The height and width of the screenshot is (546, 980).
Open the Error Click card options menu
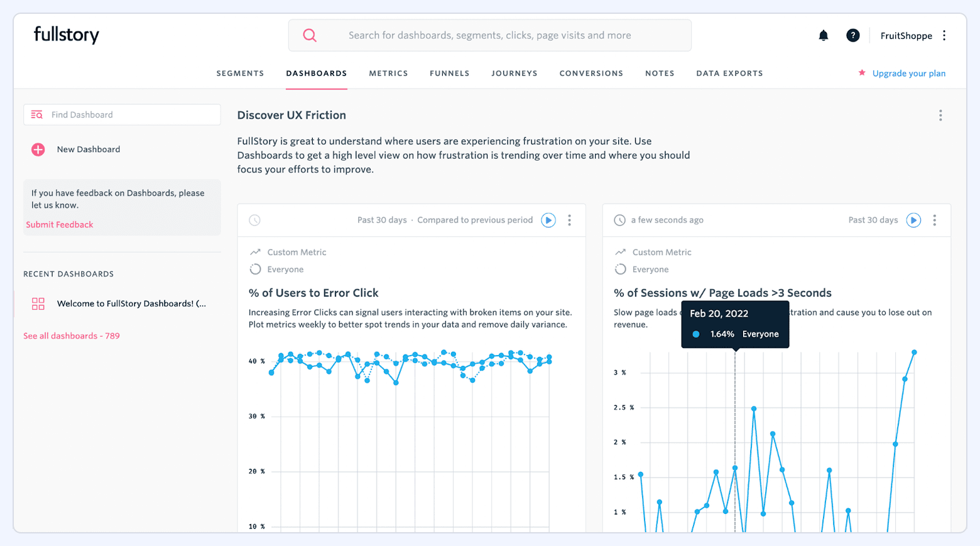570,220
